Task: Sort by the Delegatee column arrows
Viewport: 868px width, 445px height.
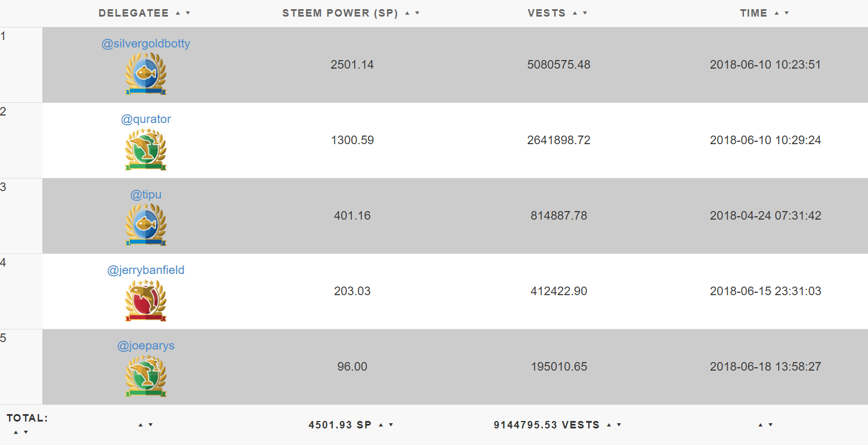Action: (x=183, y=13)
